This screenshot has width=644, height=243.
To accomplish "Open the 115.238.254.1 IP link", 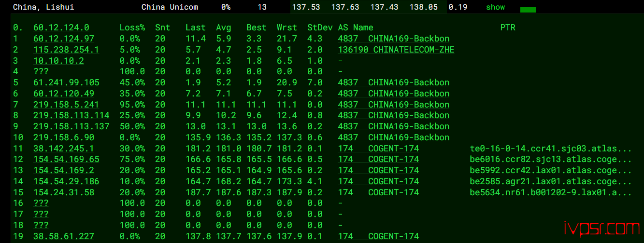I will pos(66,50).
